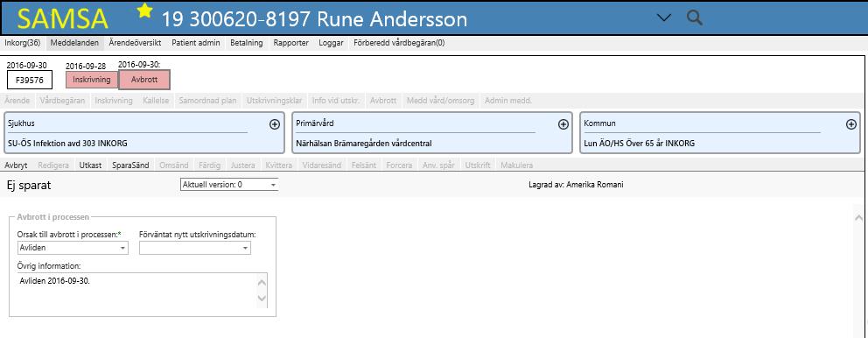Open the Meddelanden menu
Image resolution: width=868 pixels, height=338 pixels.
click(x=74, y=43)
